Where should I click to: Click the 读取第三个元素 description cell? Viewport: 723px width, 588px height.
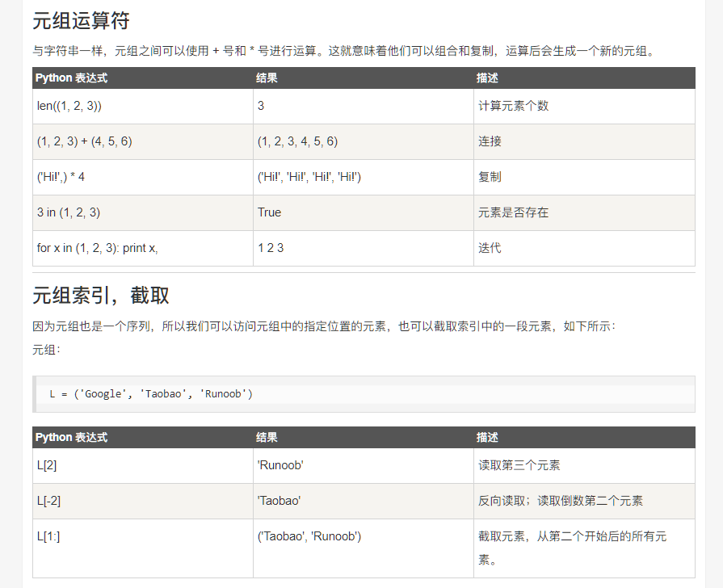point(519,465)
